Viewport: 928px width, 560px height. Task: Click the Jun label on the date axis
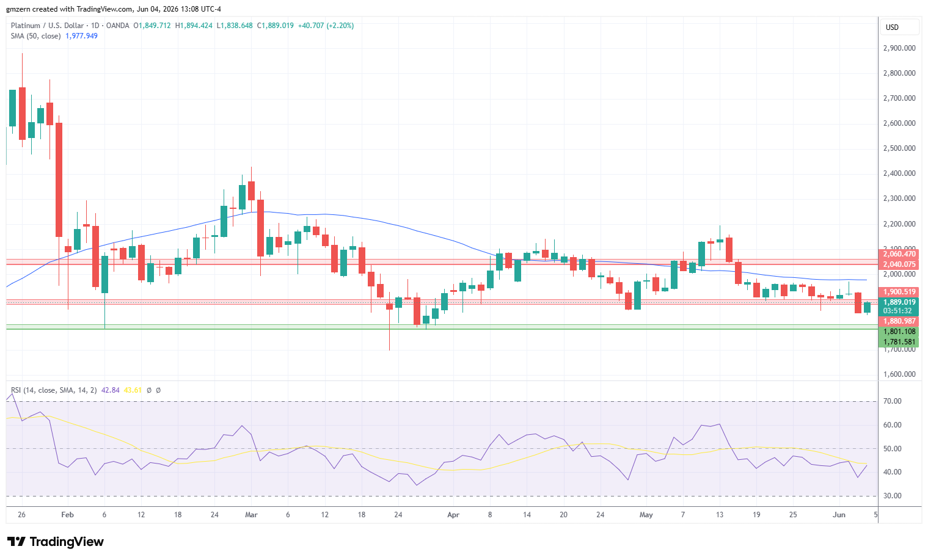[839, 515]
